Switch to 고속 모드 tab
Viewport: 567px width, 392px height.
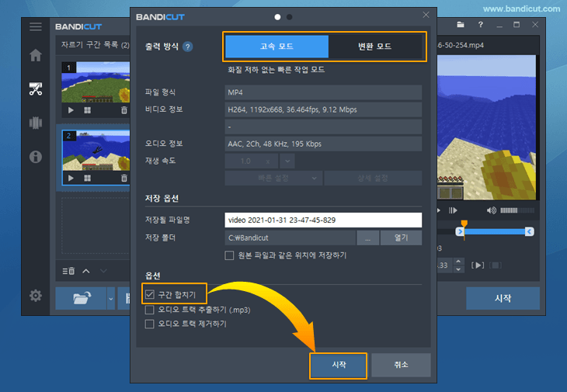click(x=277, y=47)
